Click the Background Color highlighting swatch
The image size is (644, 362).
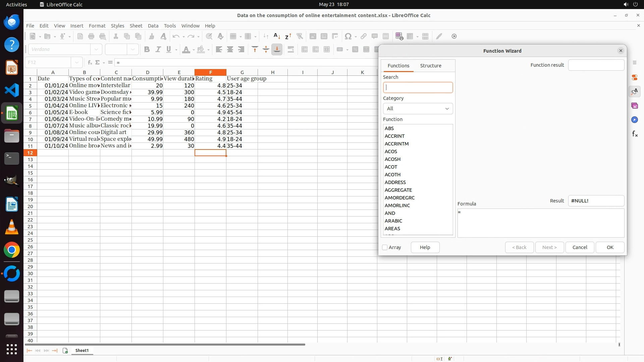point(201,50)
